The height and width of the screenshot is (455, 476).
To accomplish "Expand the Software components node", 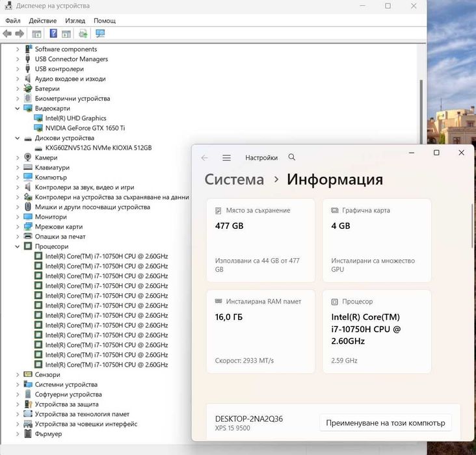I will pyautogui.click(x=18, y=49).
